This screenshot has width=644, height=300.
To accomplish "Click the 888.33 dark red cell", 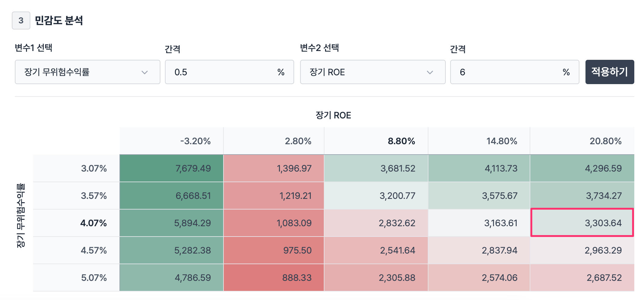I will (273, 278).
